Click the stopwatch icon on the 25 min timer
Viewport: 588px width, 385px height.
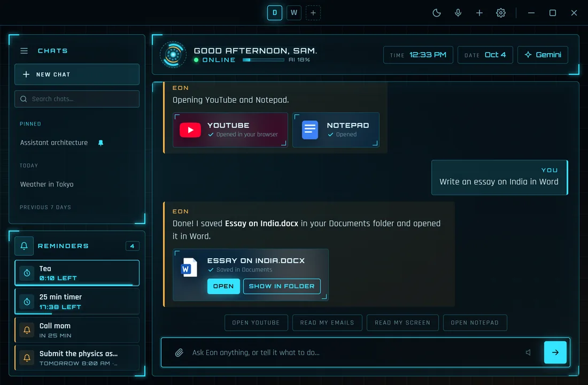(27, 302)
